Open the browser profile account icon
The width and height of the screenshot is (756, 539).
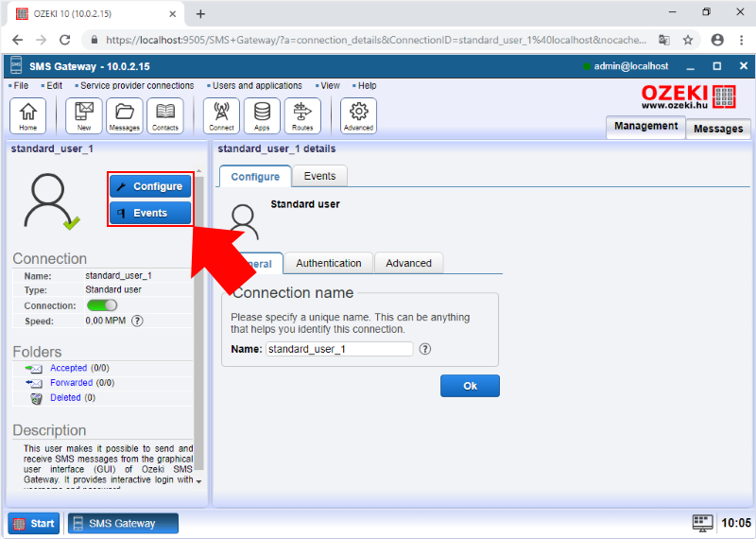(x=717, y=40)
